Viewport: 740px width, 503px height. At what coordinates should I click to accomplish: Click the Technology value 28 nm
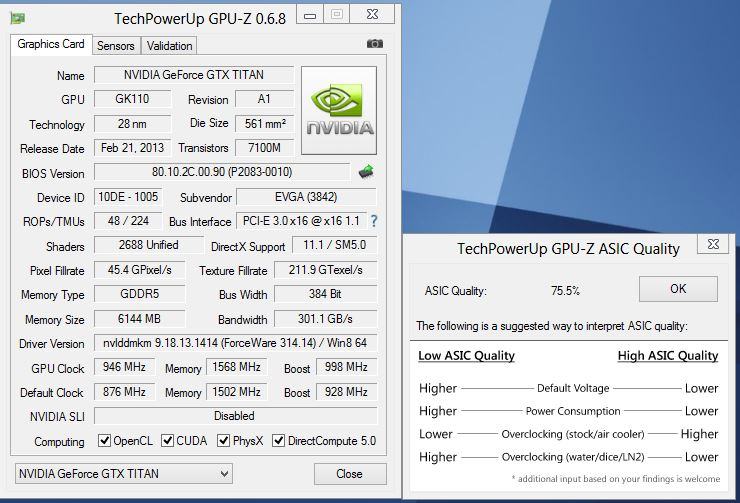point(133,124)
